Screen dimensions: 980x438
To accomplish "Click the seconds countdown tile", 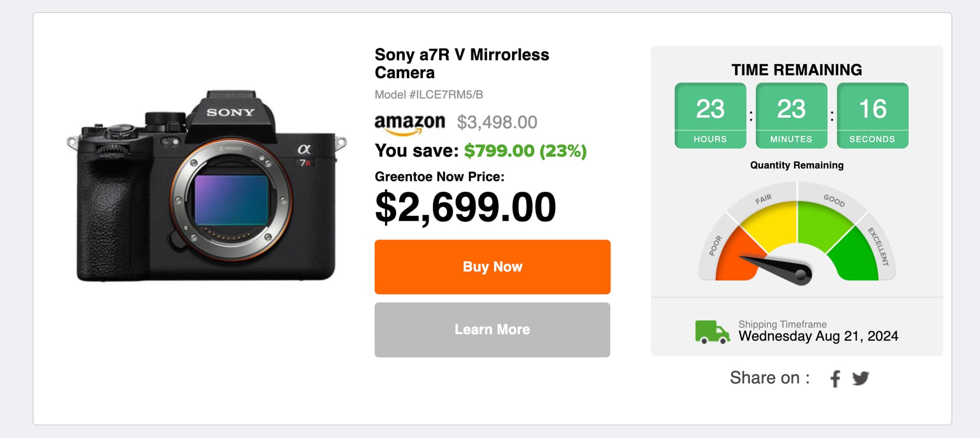I will [872, 116].
